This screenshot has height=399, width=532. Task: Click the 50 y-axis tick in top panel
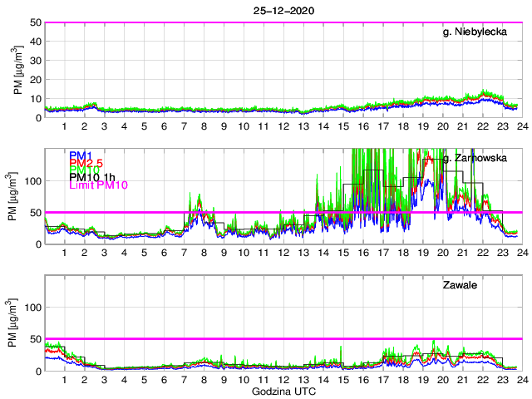click(x=34, y=22)
